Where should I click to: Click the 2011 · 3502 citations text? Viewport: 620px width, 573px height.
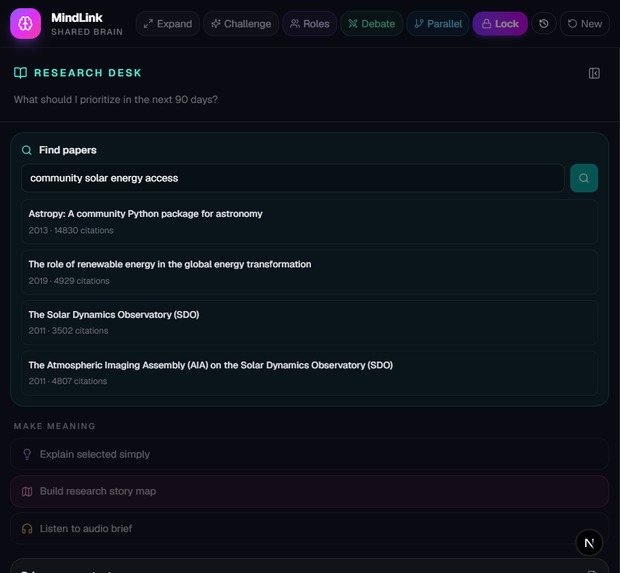[x=68, y=331]
